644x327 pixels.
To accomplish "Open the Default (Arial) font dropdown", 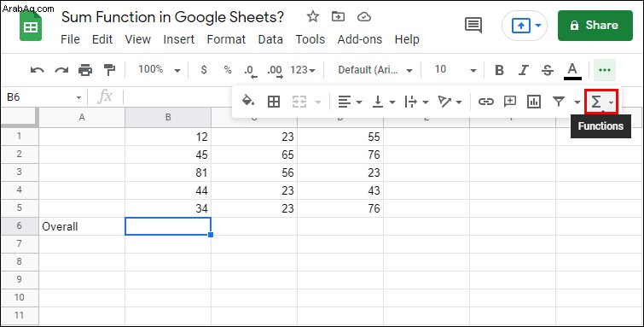I will [375, 70].
